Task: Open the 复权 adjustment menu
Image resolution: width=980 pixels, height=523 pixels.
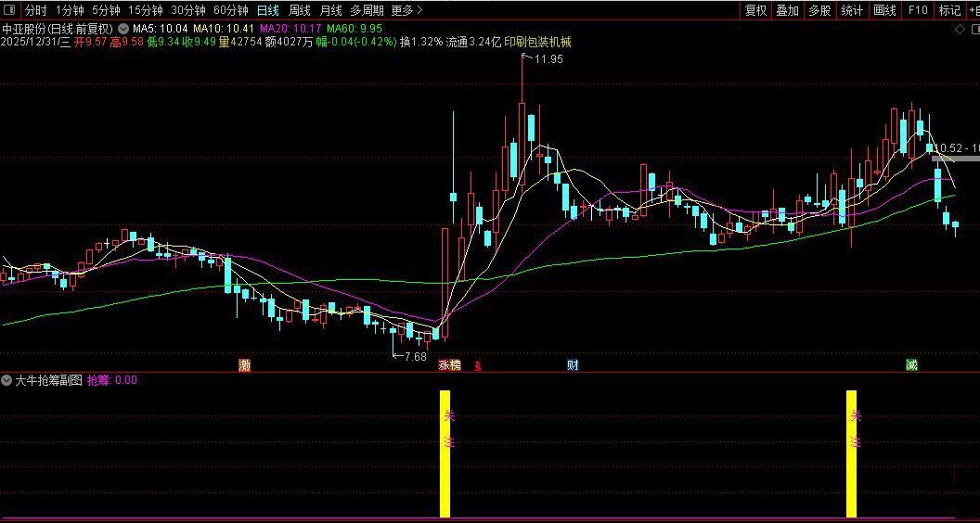Action: coord(755,10)
